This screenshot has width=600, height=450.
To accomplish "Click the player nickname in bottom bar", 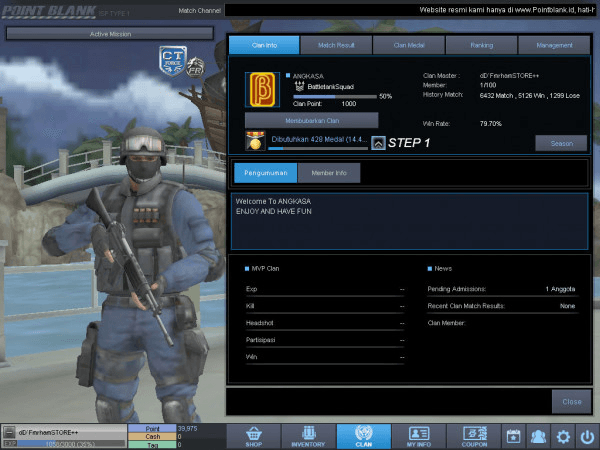I will click(48, 432).
